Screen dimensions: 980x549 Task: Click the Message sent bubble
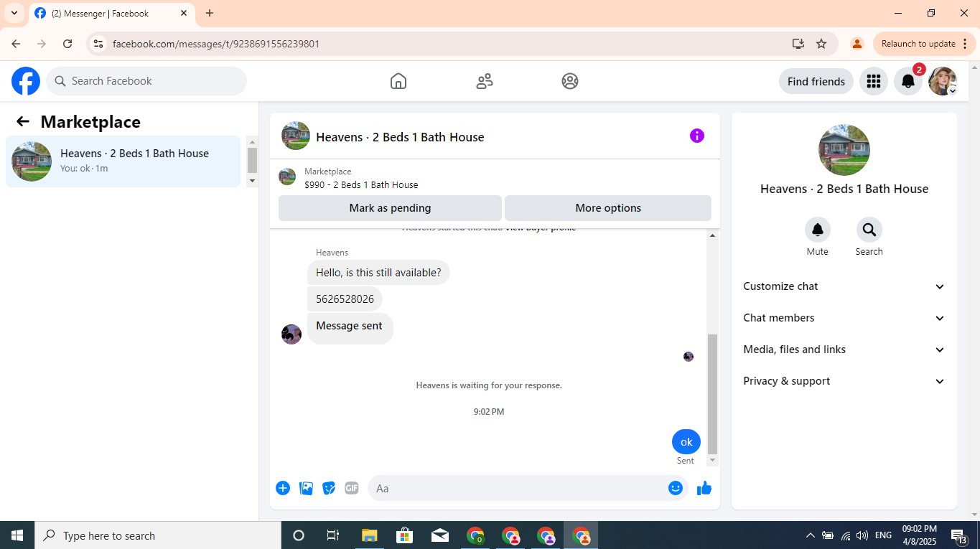coord(350,329)
